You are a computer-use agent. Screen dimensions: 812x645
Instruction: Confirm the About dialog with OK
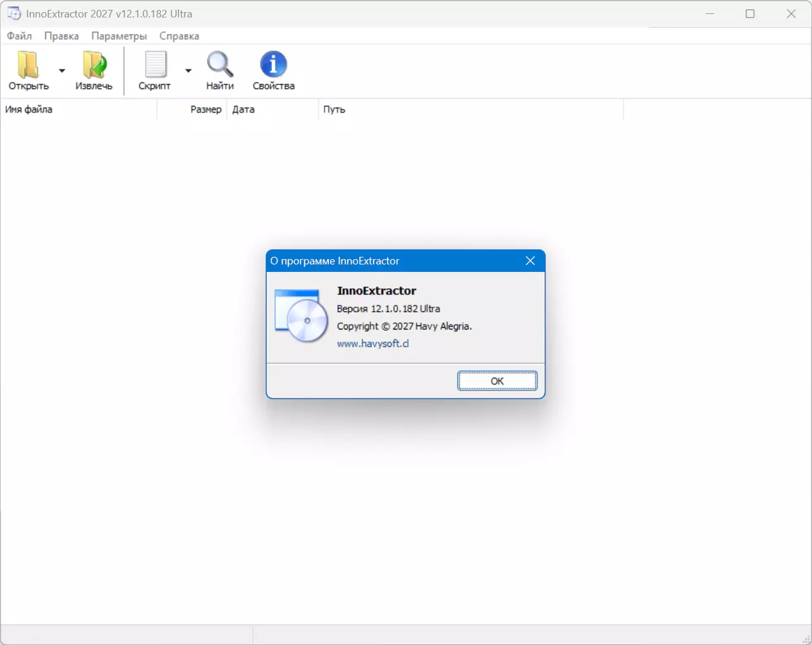tap(497, 381)
